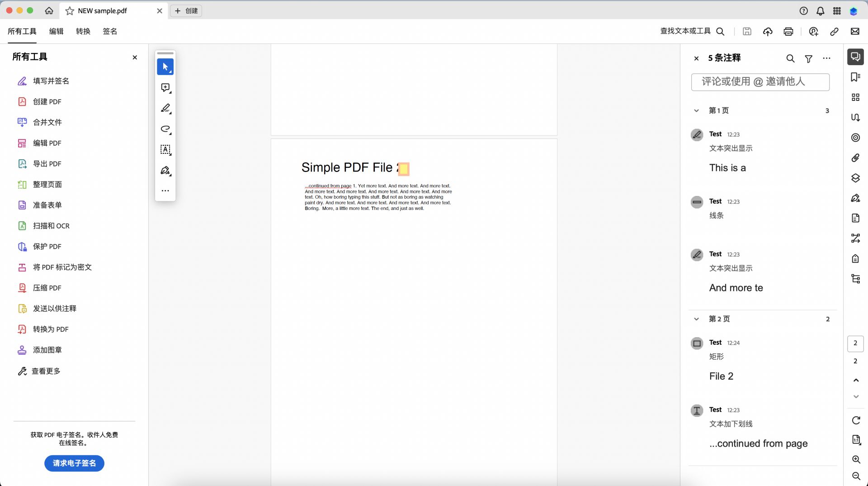Switch to 转换 tab

pos(83,31)
